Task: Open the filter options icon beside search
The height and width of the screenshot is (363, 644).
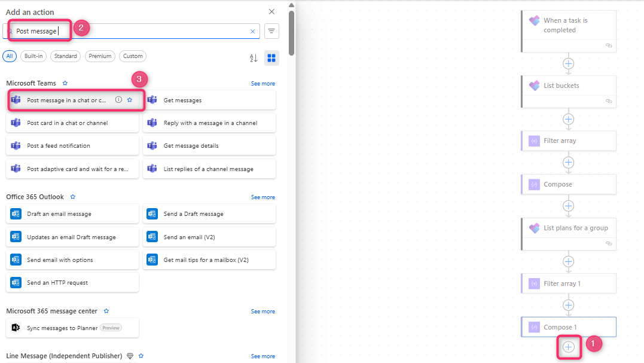Action: 271,31
